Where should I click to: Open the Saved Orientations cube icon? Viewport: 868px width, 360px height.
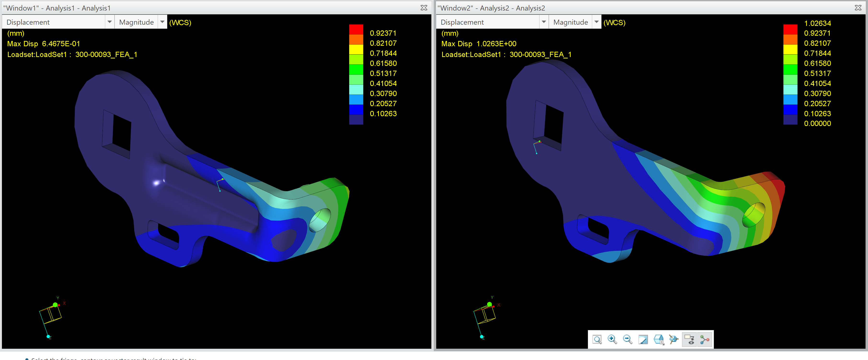[x=658, y=339]
